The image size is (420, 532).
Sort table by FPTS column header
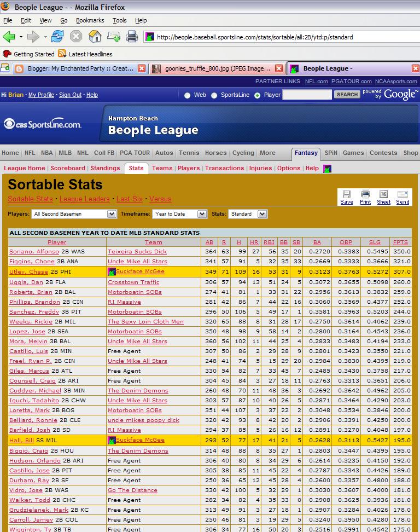[x=400, y=242]
